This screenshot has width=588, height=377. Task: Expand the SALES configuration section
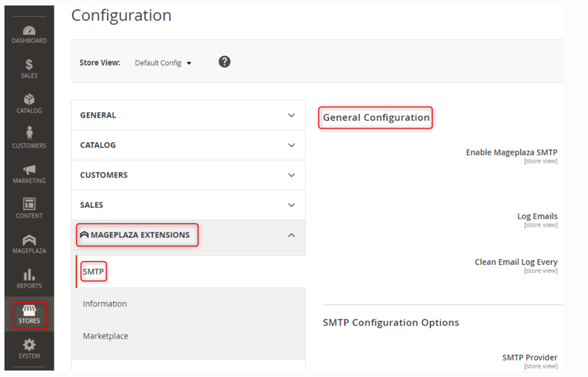(188, 205)
